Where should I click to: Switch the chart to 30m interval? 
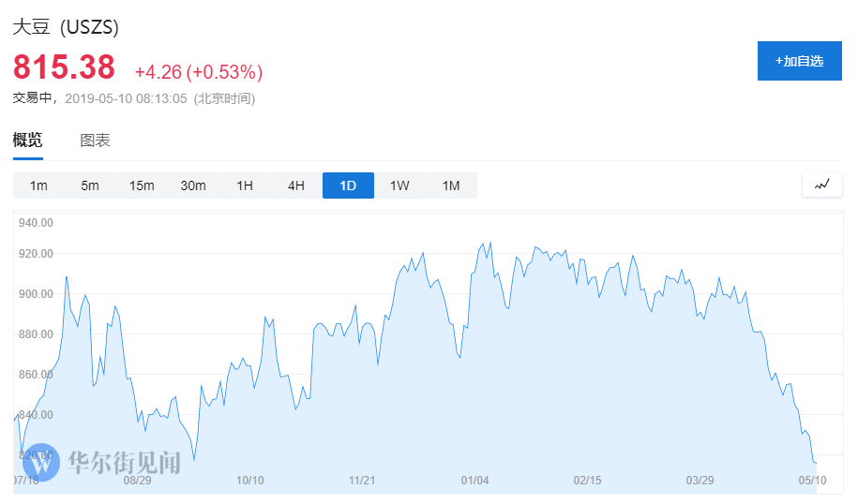click(x=193, y=185)
